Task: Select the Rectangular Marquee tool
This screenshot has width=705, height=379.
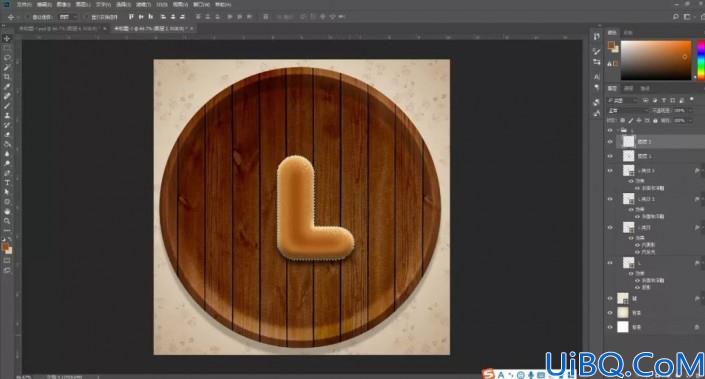Action: click(x=7, y=48)
